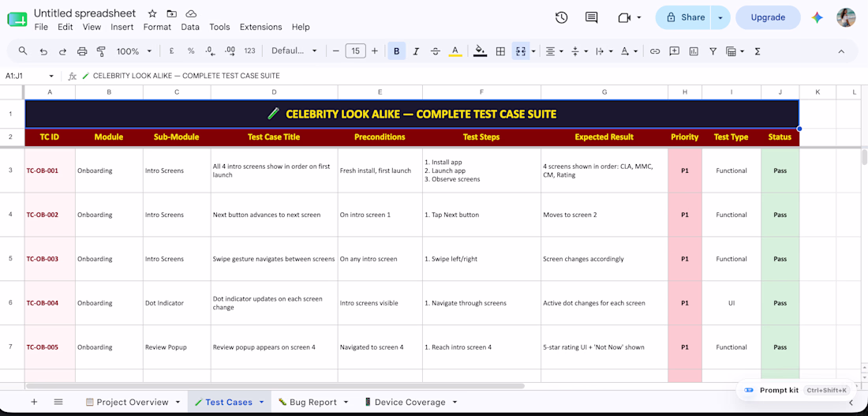Expand the name box dropdown arrow
The height and width of the screenshot is (416, 868).
(51, 76)
